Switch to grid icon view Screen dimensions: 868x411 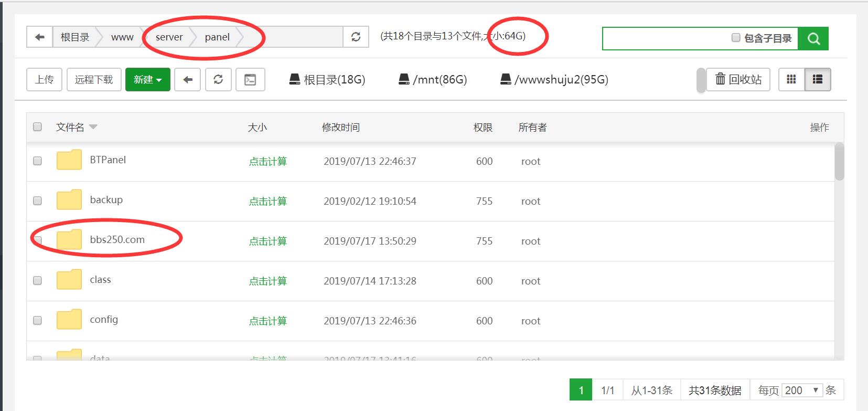coord(791,80)
